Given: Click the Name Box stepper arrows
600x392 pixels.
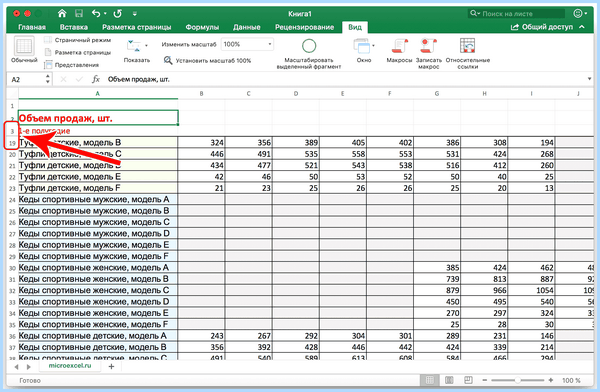Looking at the screenshot, I should point(47,79).
